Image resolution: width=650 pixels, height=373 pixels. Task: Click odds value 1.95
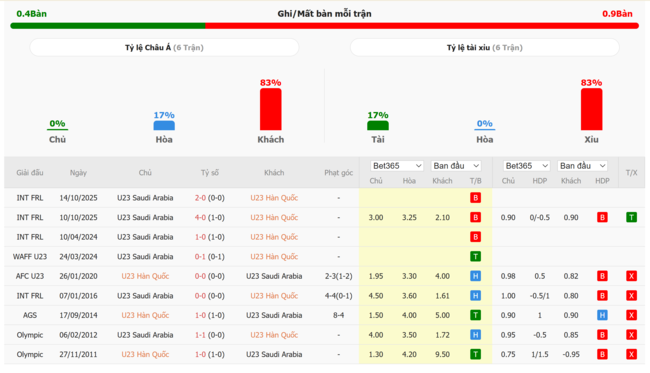(x=376, y=276)
